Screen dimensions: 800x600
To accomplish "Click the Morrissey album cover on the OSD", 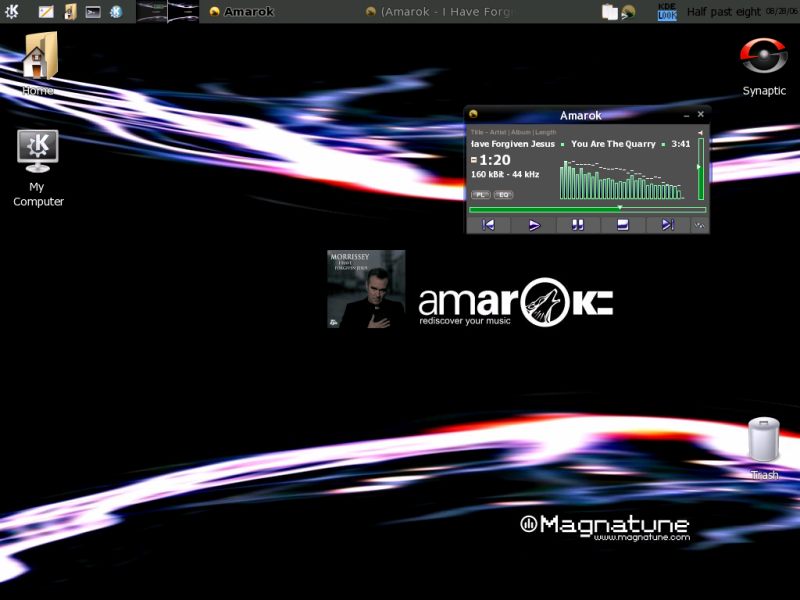I will coord(366,289).
